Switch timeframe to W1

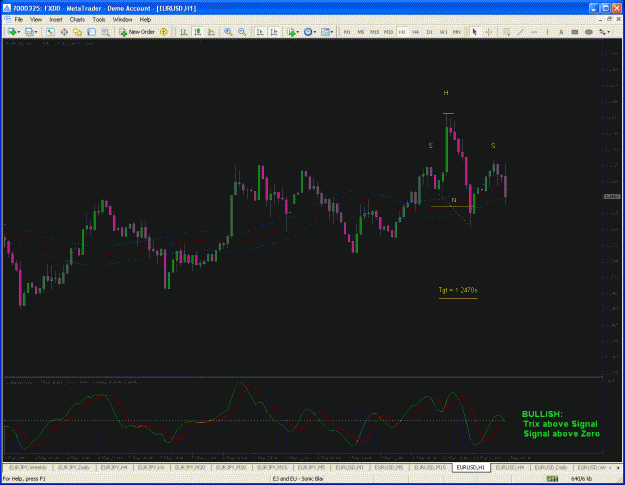click(443, 32)
